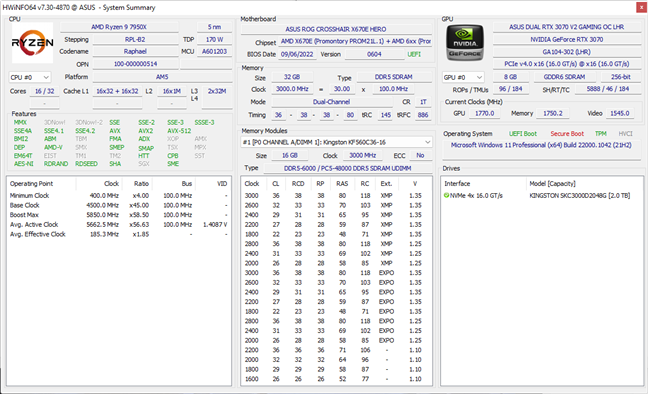
Task: Click the Operating Point column header
Action: tap(31, 184)
